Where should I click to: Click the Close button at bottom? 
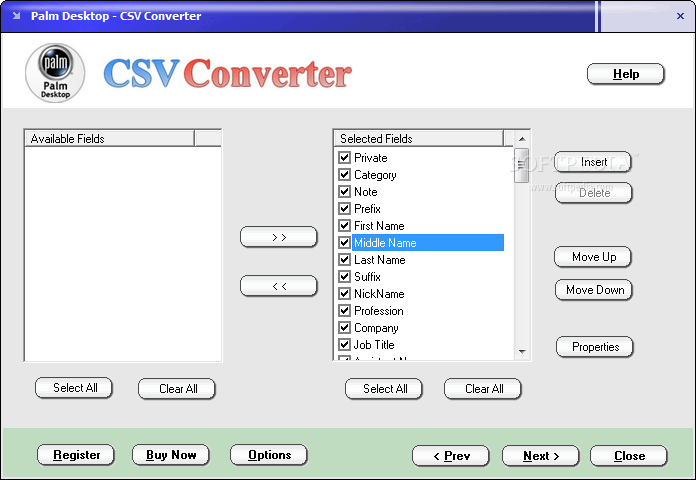629,456
